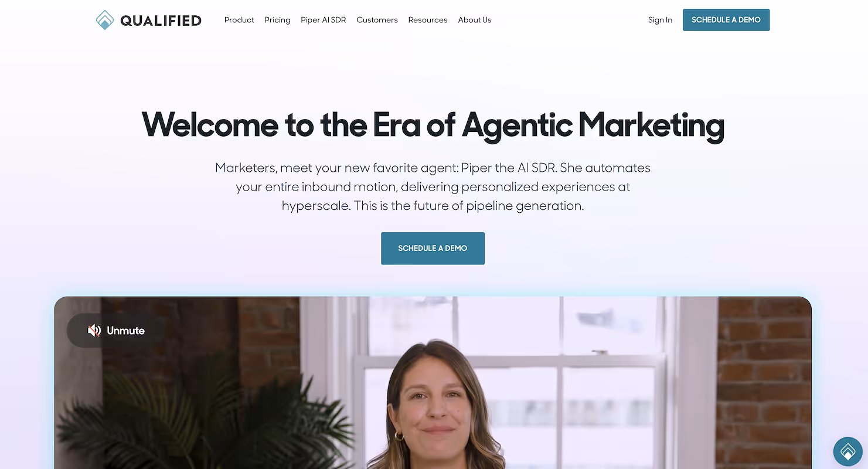Screen dimensions: 868x469
Task: Click the Piper video player area
Action: [x=433, y=382]
